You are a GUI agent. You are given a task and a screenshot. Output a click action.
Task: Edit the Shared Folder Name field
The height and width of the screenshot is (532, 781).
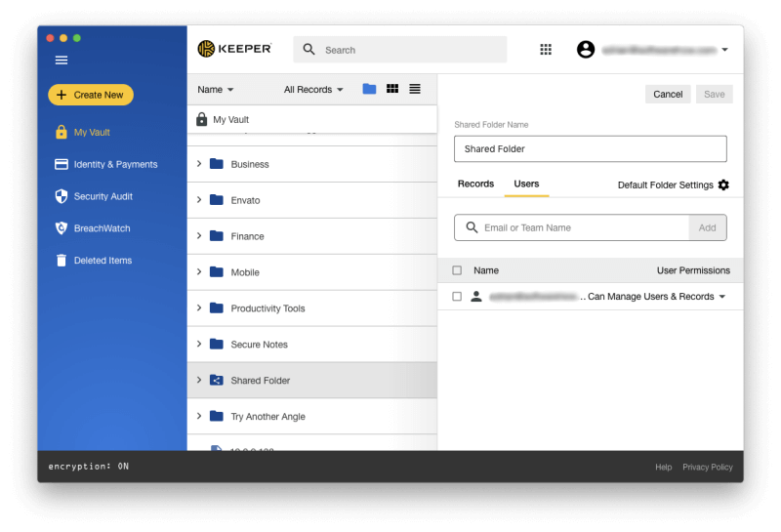click(x=591, y=148)
